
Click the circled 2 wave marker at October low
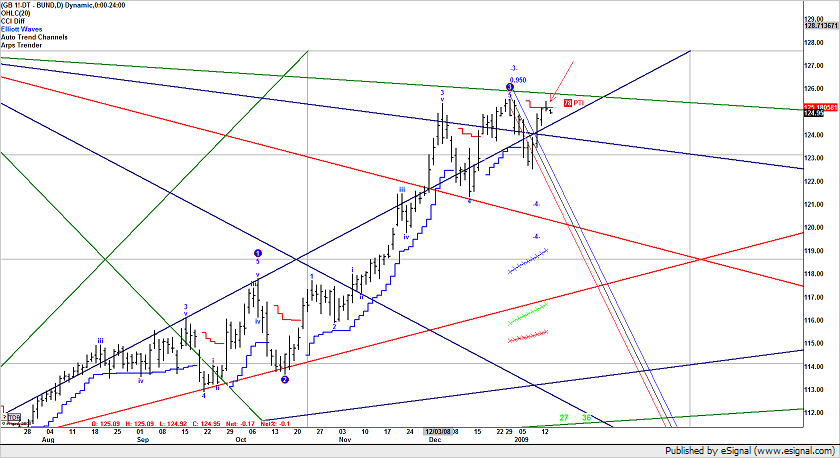[285, 380]
